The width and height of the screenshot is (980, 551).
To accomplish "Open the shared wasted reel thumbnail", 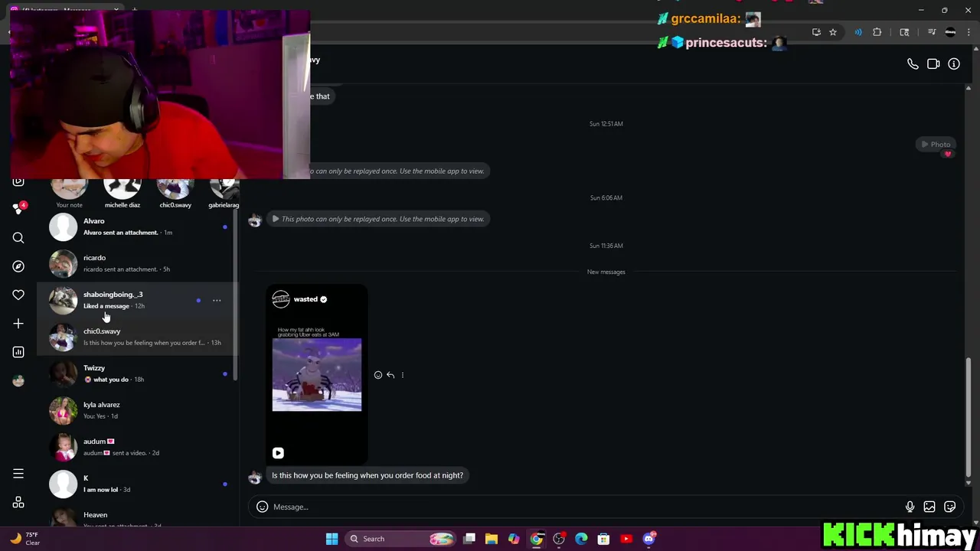I will [317, 375].
